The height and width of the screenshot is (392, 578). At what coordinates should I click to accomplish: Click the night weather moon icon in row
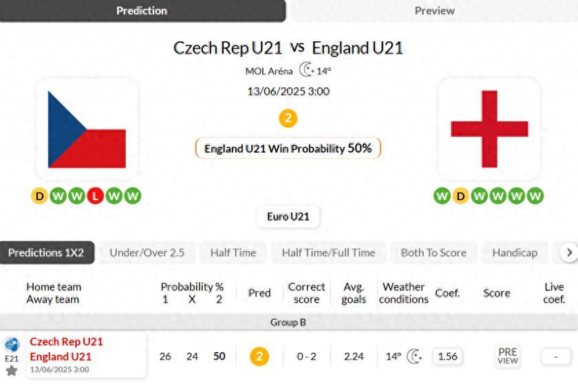(x=414, y=356)
